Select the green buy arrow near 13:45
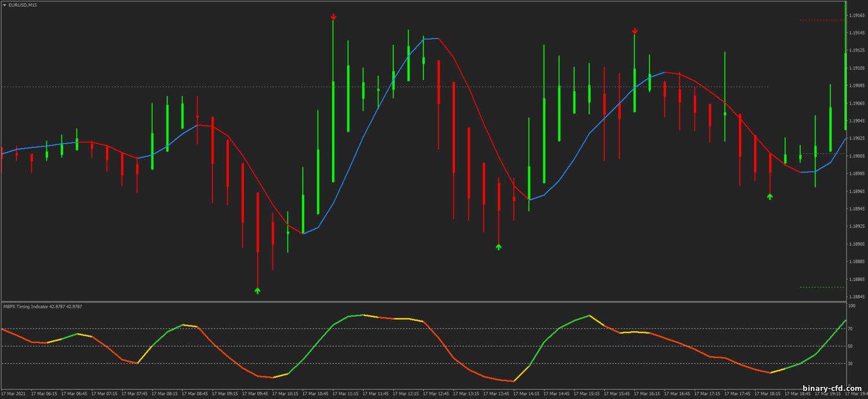This screenshot has width=868, height=399. 499,247
